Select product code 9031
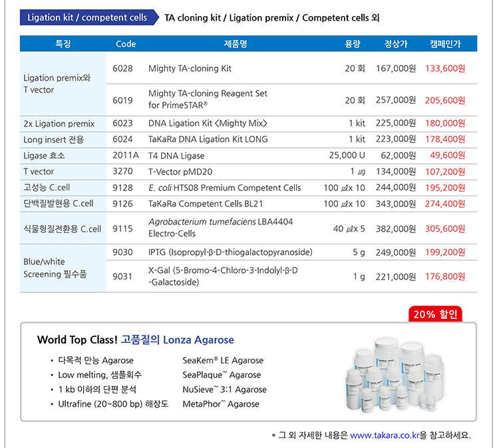Image resolution: width=499 pixels, height=448 pixels. [x=122, y=276]
